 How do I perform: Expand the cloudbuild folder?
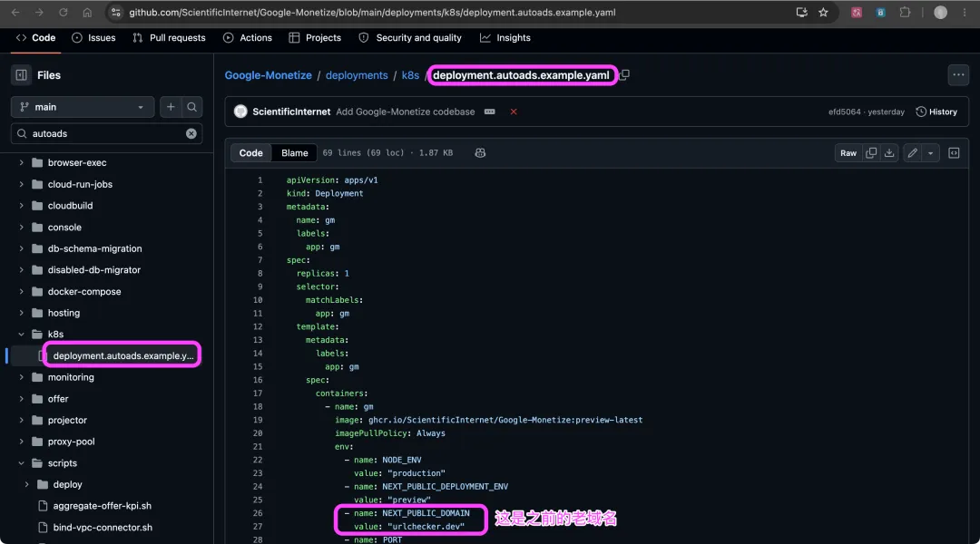[x=21, y=206]
